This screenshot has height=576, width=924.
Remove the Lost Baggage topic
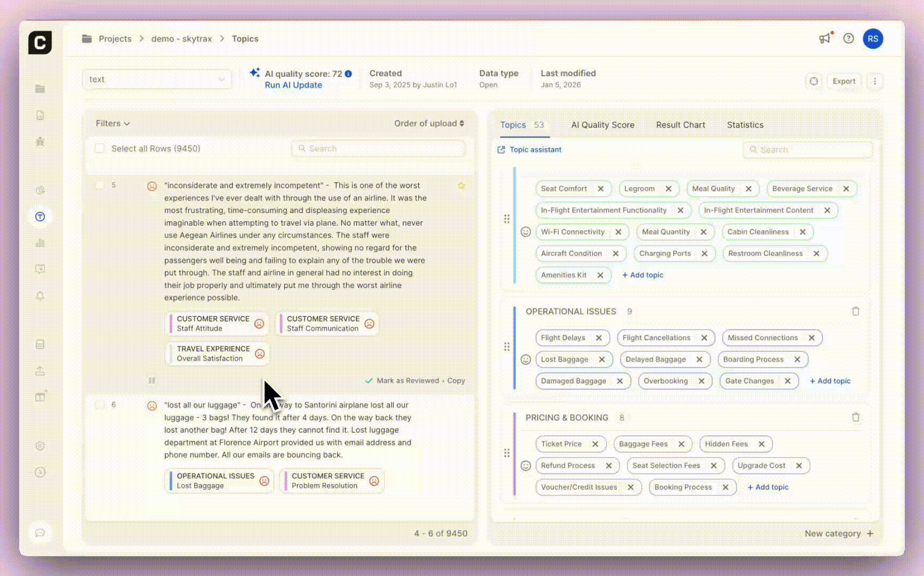(602, 359)
